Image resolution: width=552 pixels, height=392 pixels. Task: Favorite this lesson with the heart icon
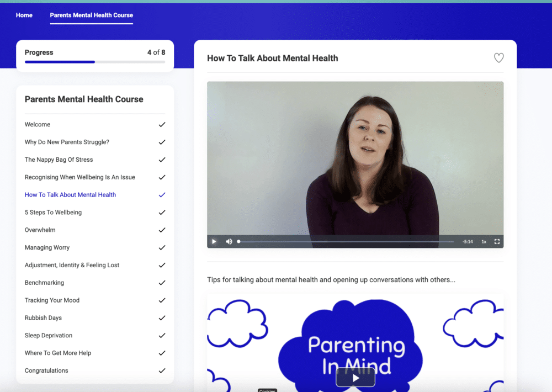[498, 58]
